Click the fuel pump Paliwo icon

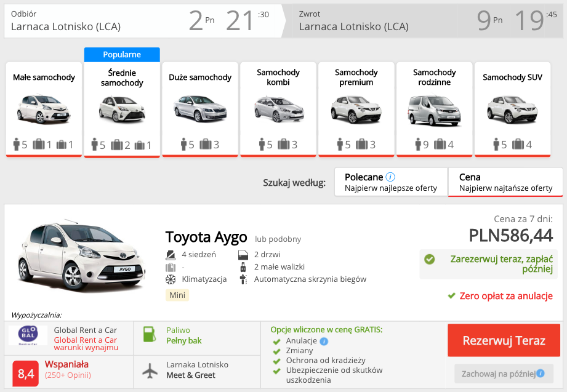pyautogui.click(x=150, y=334)
